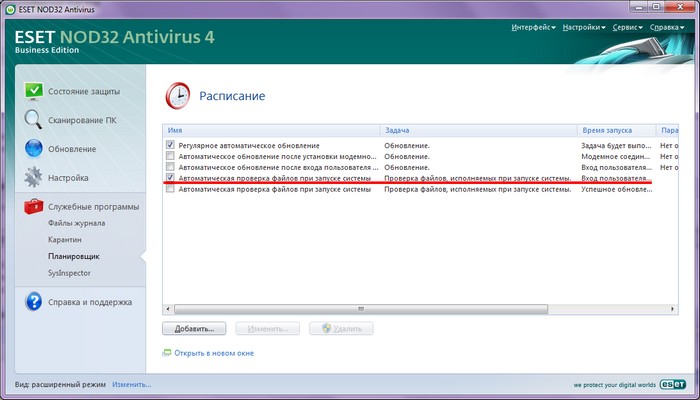Click the open-in-new-window icon
Image resolution: width=700 pixels, height=400 pixels.
click(x=167, y=353)
